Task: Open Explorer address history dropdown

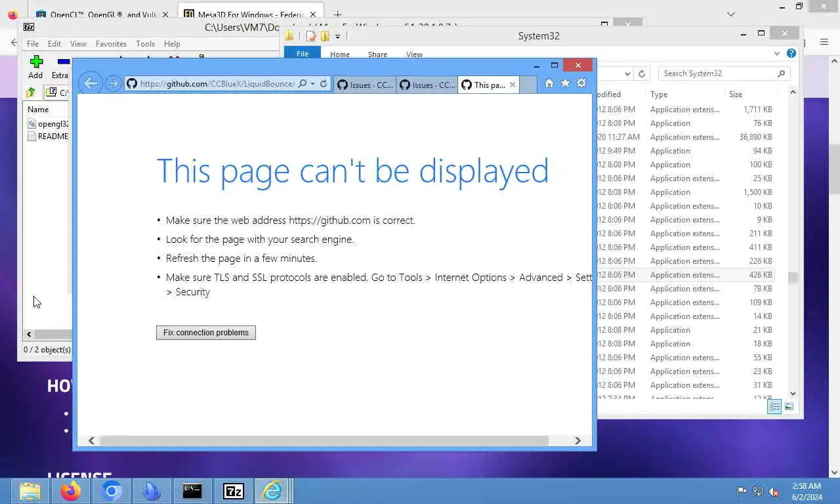Action: (627, 73)
